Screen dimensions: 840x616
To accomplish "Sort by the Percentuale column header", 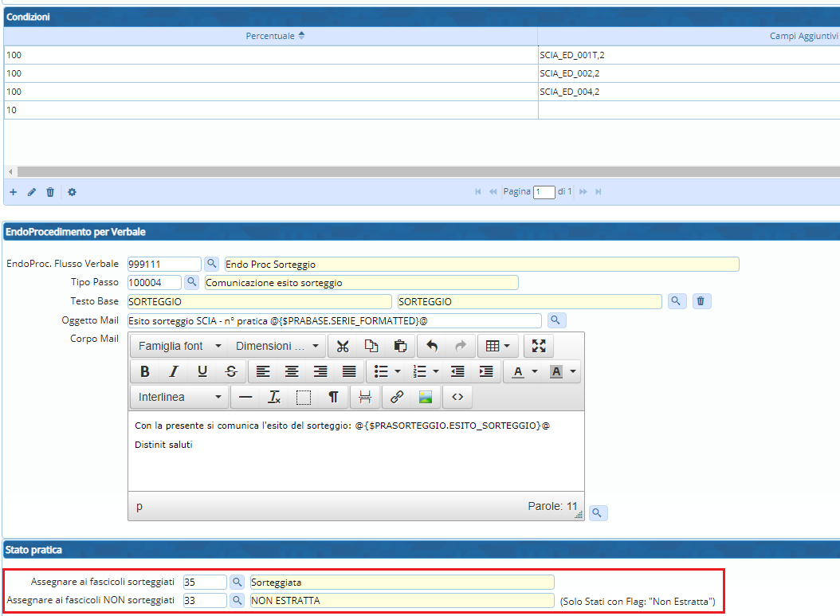I will click(x=270, y=36).
